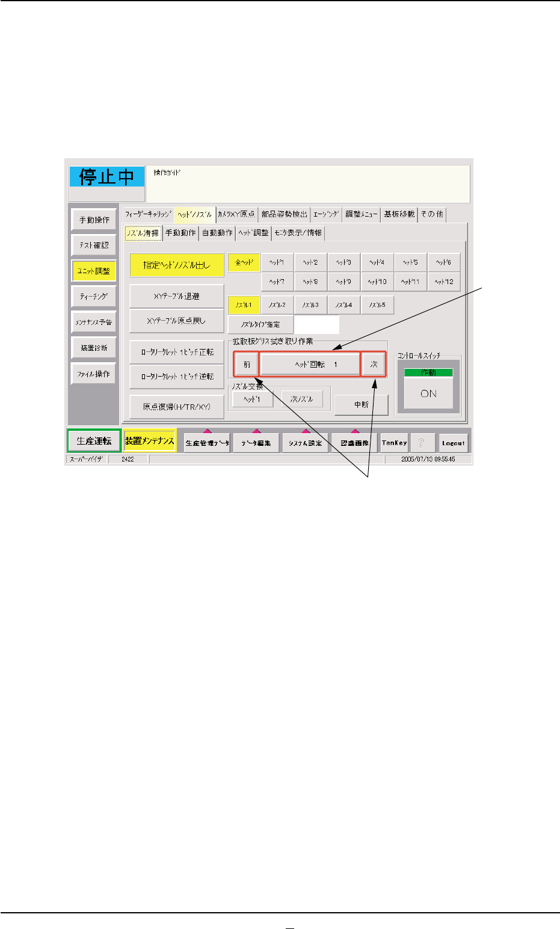560x929 pixels.
Task: Click the 指定ヘッド/ノズル出し button
Action: pyautogui.click(x=177, y=265)
